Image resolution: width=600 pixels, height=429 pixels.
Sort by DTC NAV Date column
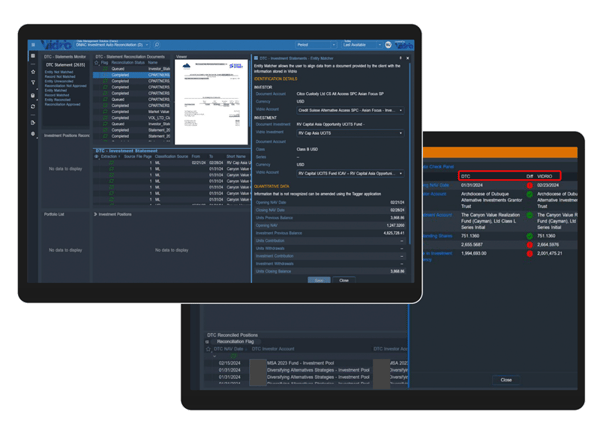[228, 349]
